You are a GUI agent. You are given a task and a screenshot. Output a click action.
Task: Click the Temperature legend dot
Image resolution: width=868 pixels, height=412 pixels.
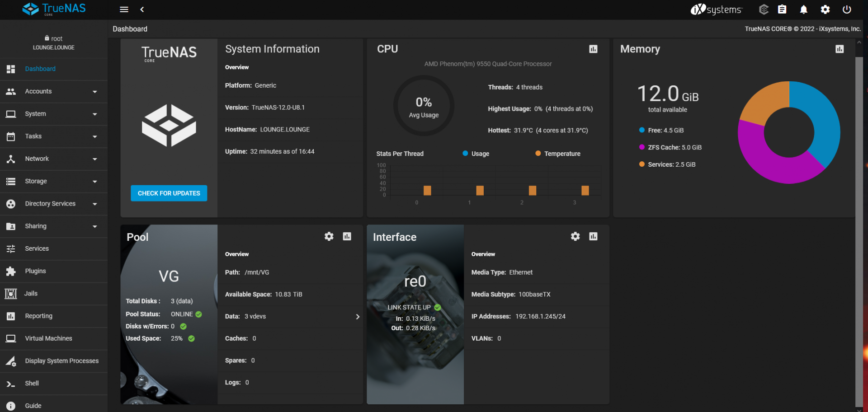538,154
